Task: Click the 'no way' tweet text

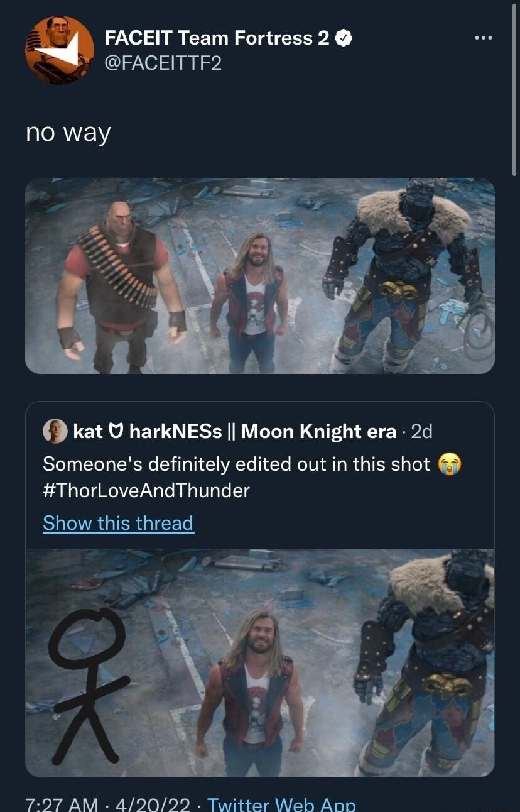Action: (x=67, y=132)
